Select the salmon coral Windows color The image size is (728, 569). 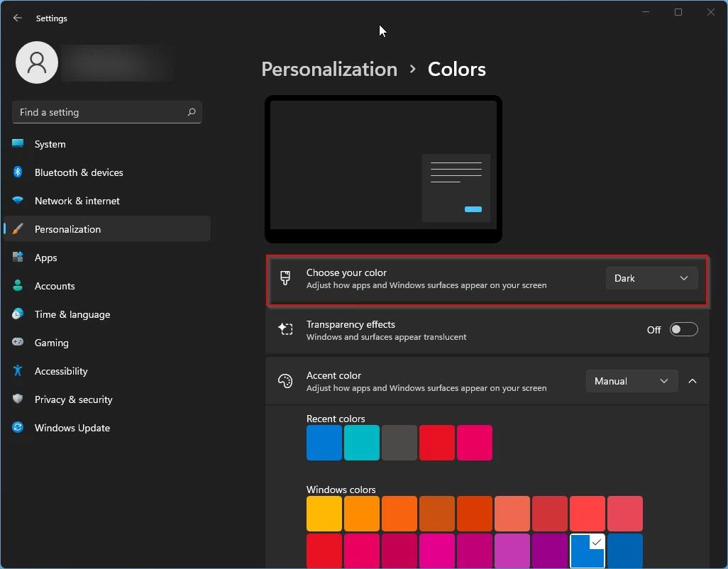click(512, 514)
